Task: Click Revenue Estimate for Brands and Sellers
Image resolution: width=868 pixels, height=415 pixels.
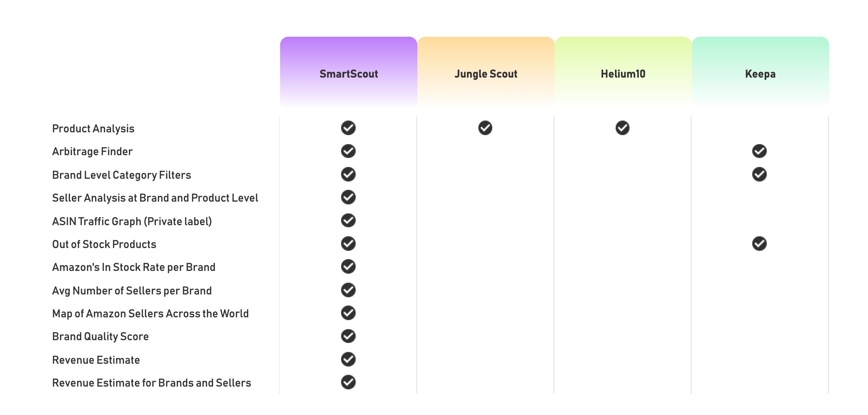Action: tap(151, 383)
